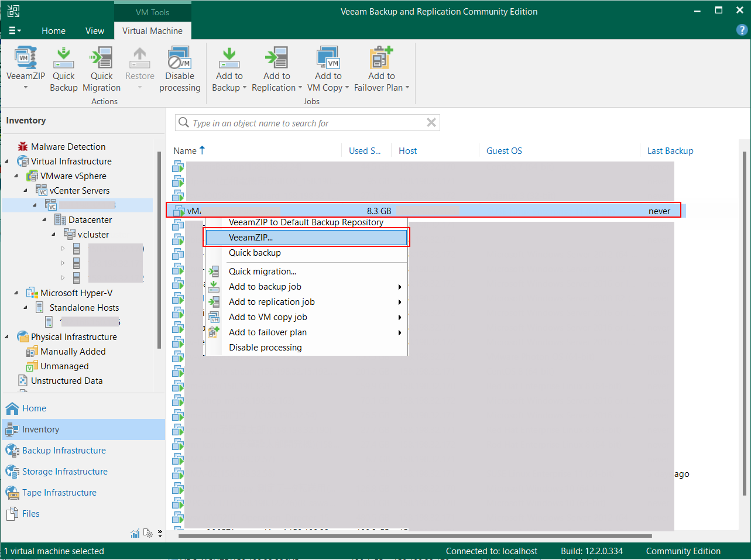The width and height of the screenshot is (751, 560).
Task: Collapse the Datacenter node
Action: point(44,220)
